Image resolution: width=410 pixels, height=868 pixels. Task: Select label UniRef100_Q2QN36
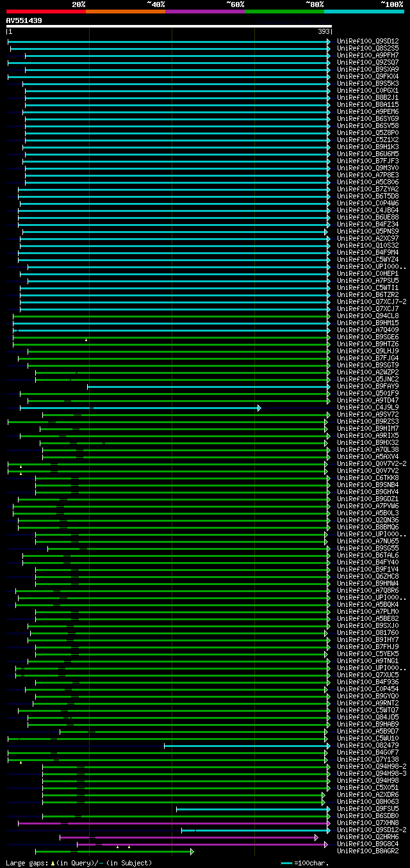368,520
